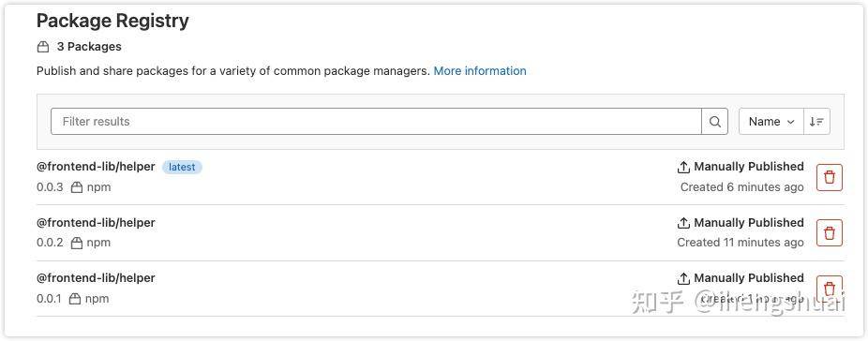This screenshot has height=341, width=868.
Task: Click the upload icon on 0.0.2 row
Action: coord(683,223)
